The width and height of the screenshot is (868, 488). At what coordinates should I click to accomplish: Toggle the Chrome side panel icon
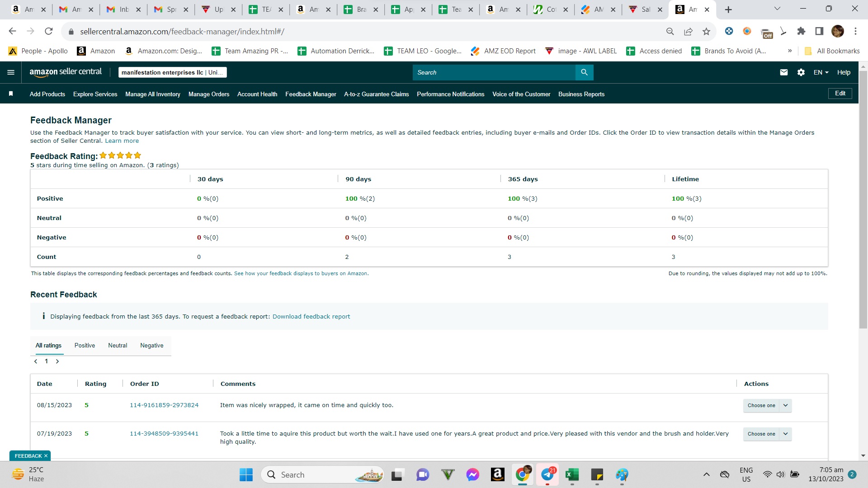[x=819, y=31]
